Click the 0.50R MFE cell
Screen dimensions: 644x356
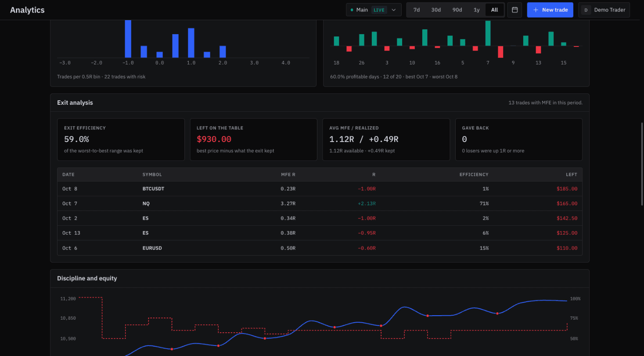click(288, 248)
